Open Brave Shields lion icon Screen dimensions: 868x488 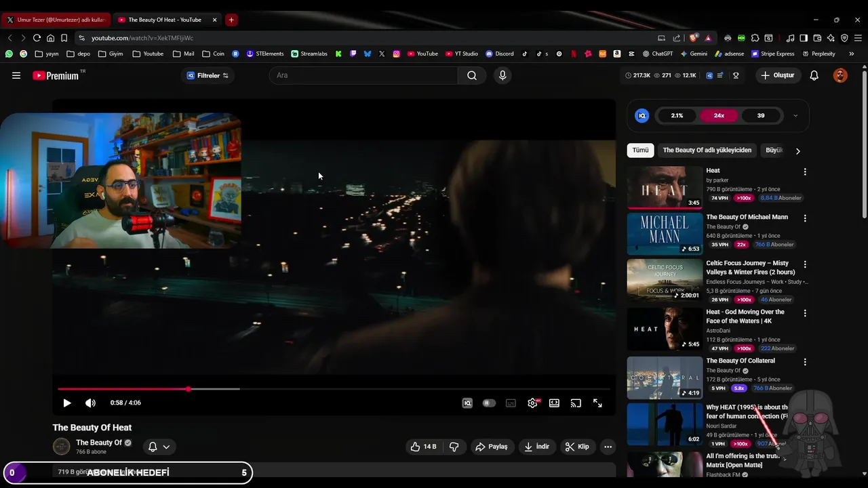point(693,38)
